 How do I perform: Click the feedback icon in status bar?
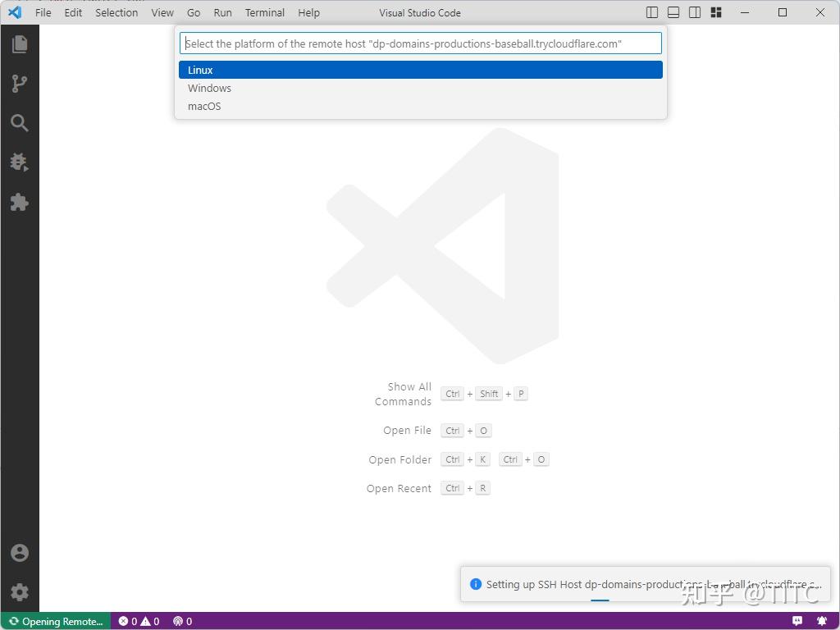[x=797, y=621]
